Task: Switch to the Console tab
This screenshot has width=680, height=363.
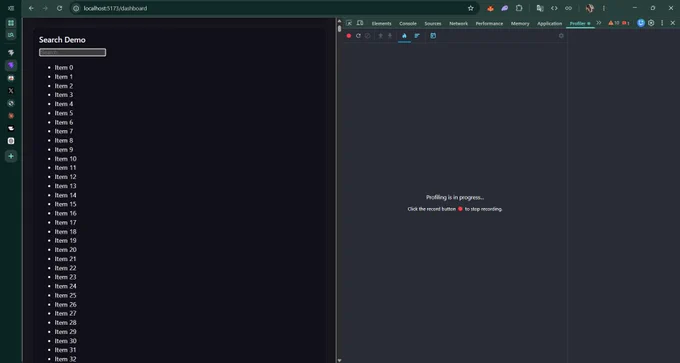Action: pos(408,23)
